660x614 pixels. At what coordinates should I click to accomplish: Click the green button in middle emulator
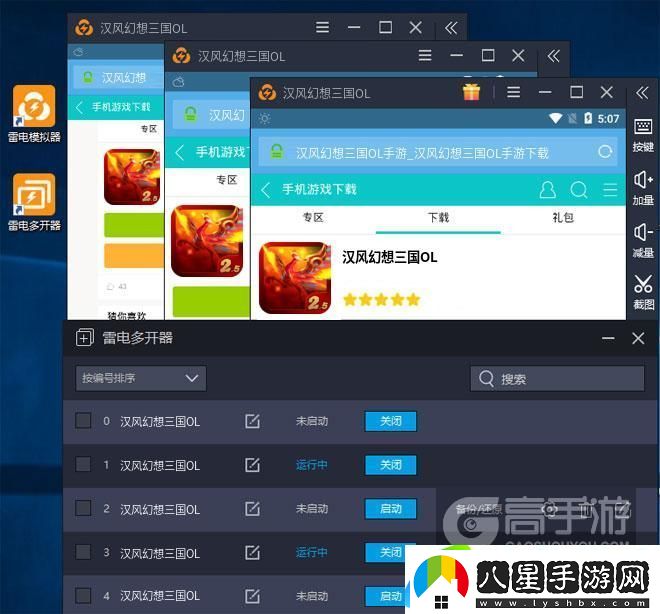211,302
